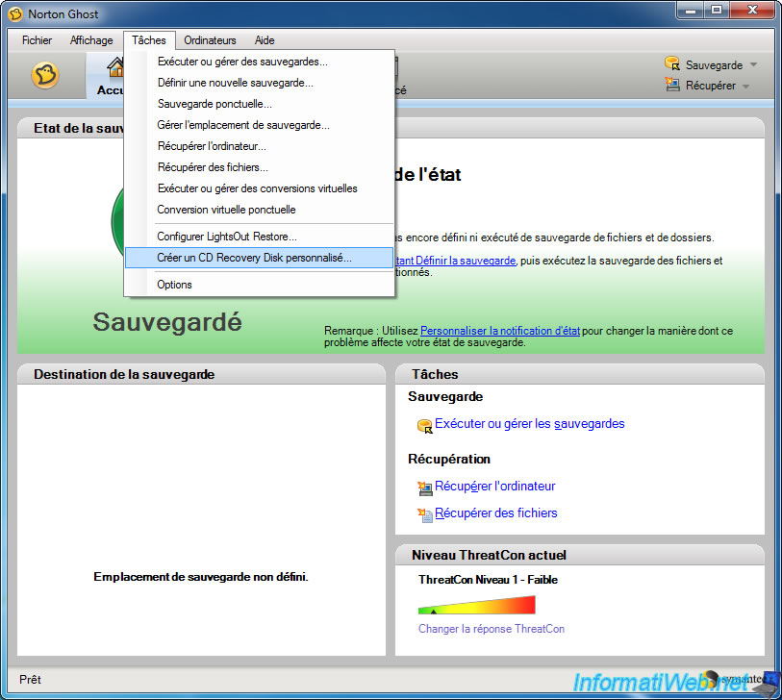Select Conversion virtuelle ponctuelle
The height and width of the screenshot is (700, 782).
click(x=260, y=210)
